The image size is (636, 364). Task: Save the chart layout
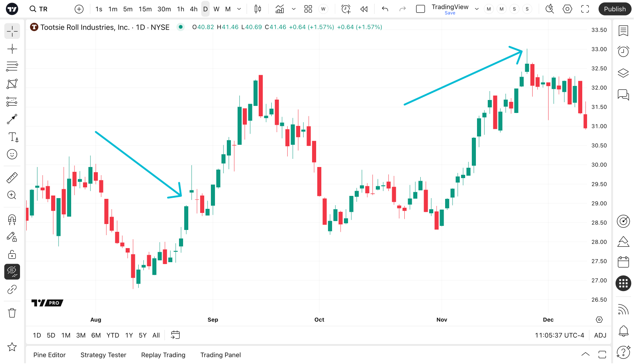450,13
